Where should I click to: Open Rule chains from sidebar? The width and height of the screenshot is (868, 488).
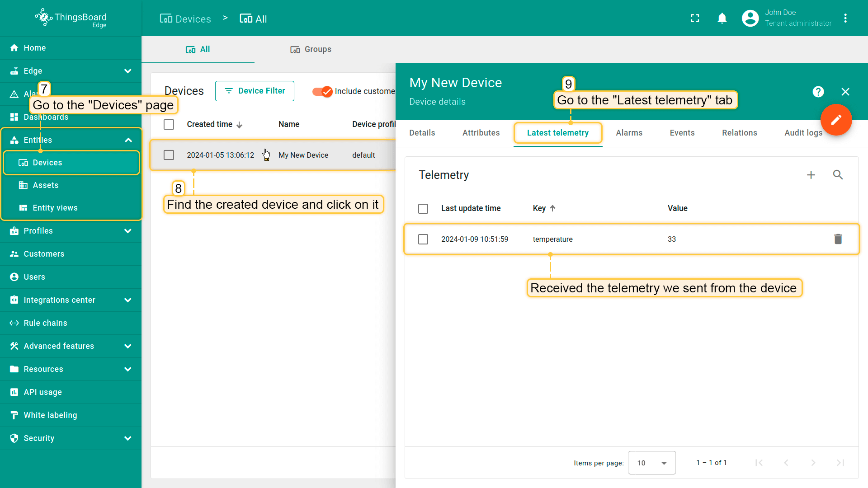tap(45, 323)
